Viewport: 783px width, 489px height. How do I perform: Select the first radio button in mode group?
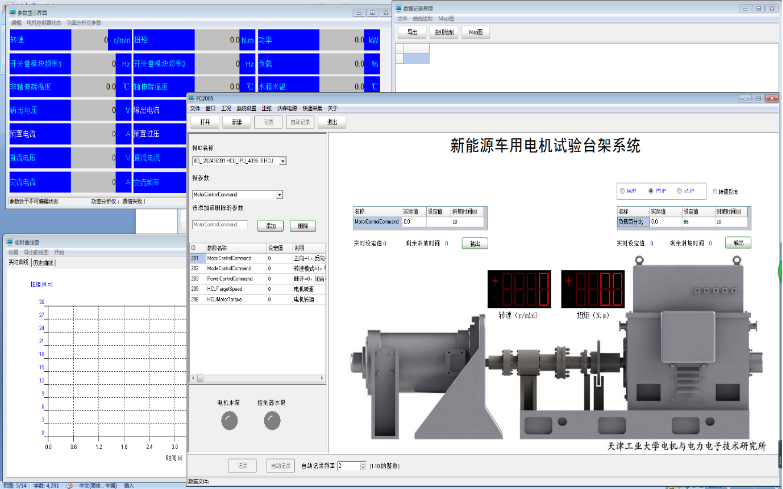[623, 190]
